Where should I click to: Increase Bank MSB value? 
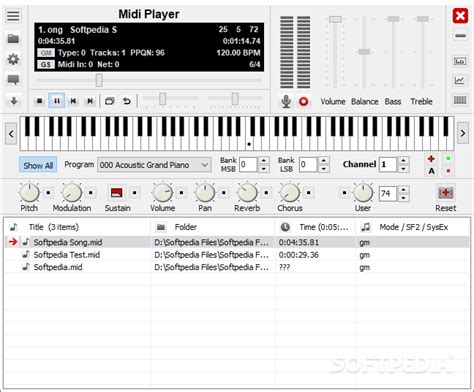pyautogui.click(x=264, y=160)
